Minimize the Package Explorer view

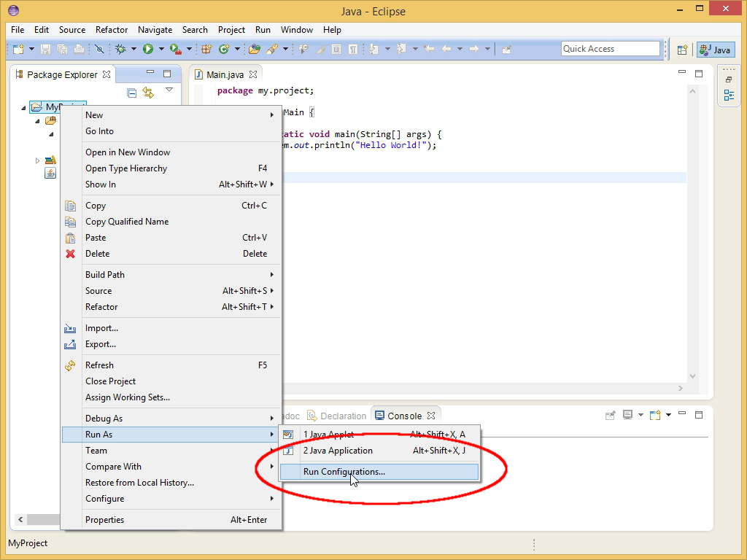click(150, 73)
